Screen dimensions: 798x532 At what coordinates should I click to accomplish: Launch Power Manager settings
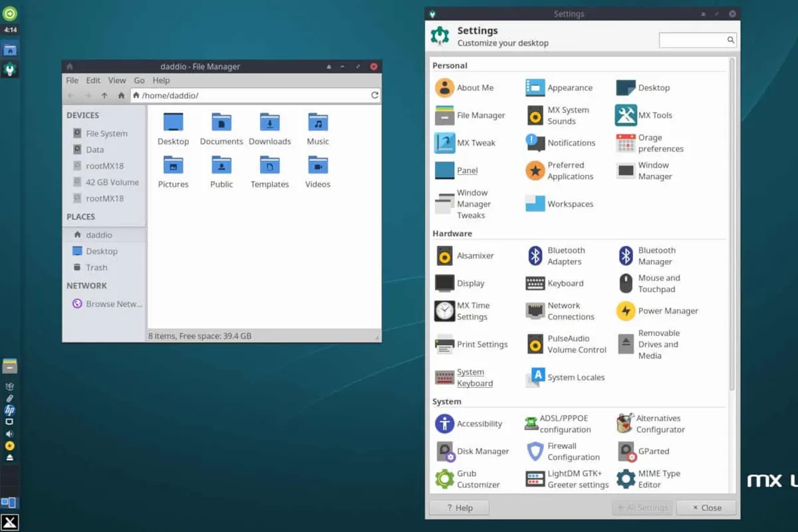[x=626, y=311]
